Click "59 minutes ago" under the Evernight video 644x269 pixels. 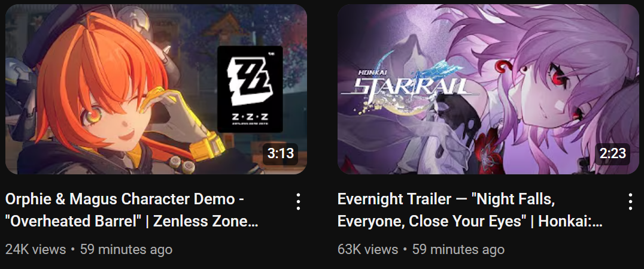458,249
